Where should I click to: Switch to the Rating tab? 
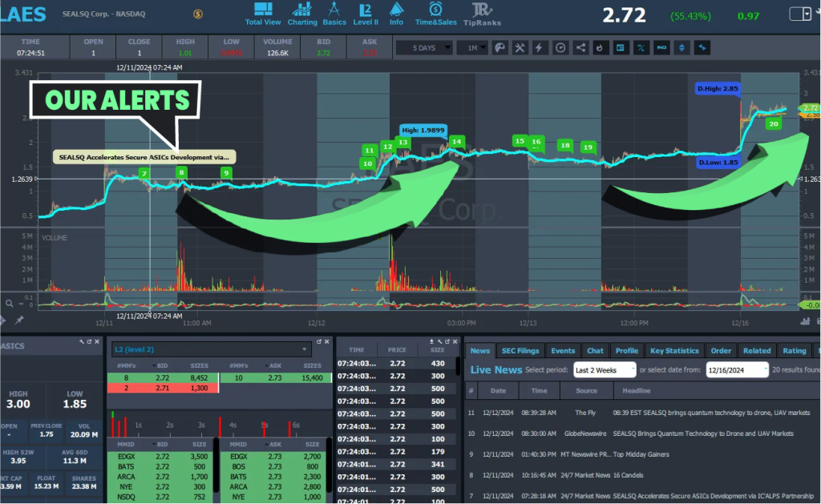pyautogui.click(x=795, y=351)
